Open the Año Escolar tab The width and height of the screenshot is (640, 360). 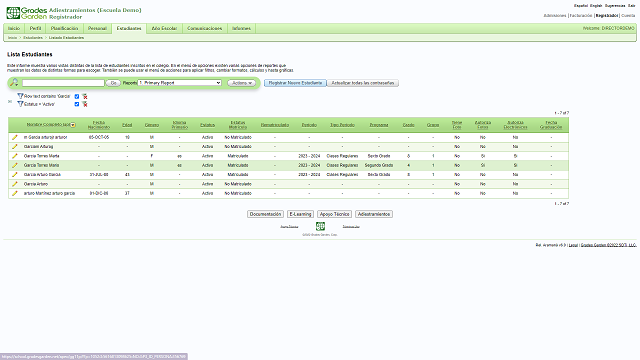pos(164,28)
